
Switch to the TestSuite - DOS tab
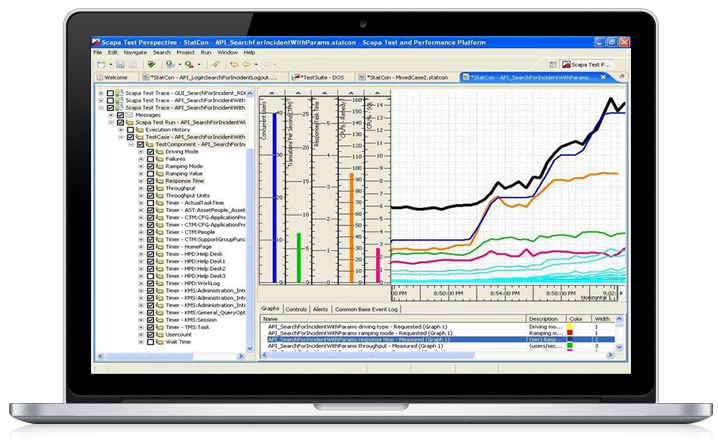click(x=321, y=77)
